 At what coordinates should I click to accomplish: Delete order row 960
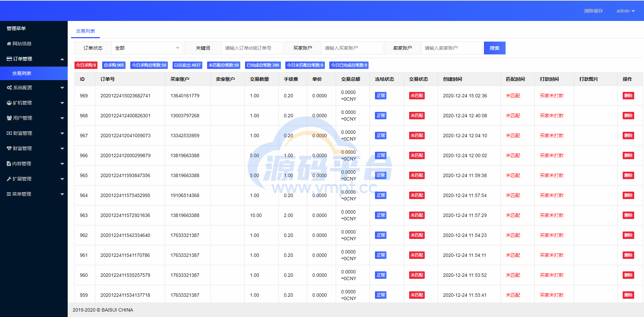coord(628,275)
